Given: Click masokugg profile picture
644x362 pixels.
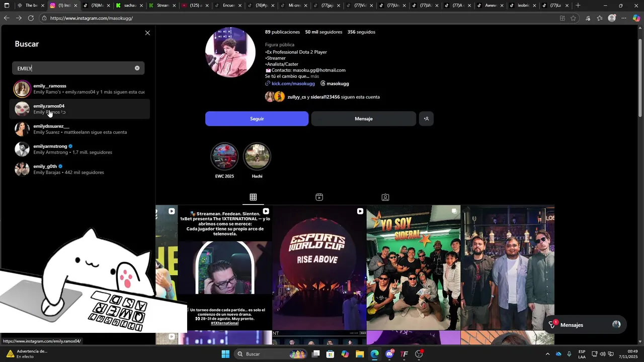Looking at the screenshot, I should coord(230,52).
